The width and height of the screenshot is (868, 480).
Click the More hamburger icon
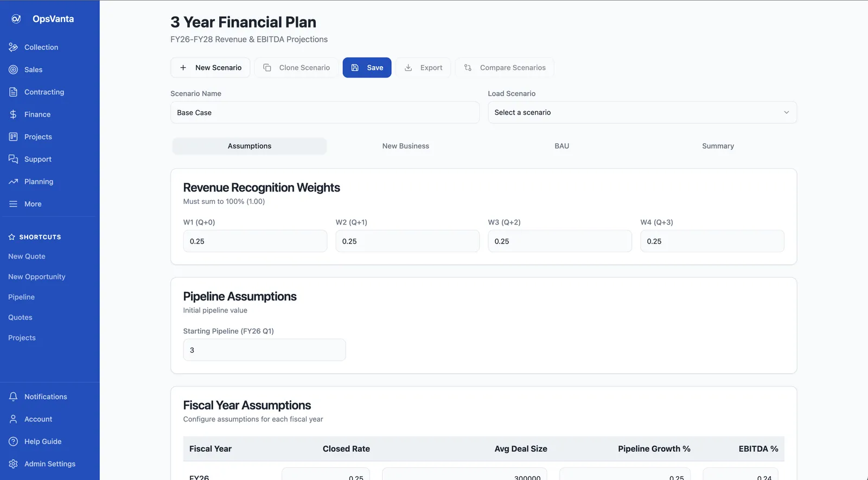coord(14,204)
